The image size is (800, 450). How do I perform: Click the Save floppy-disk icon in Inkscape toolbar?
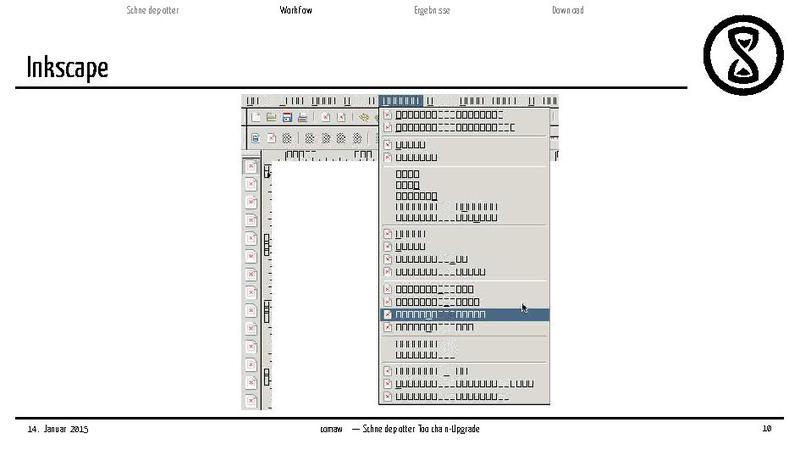pos(287,117)
